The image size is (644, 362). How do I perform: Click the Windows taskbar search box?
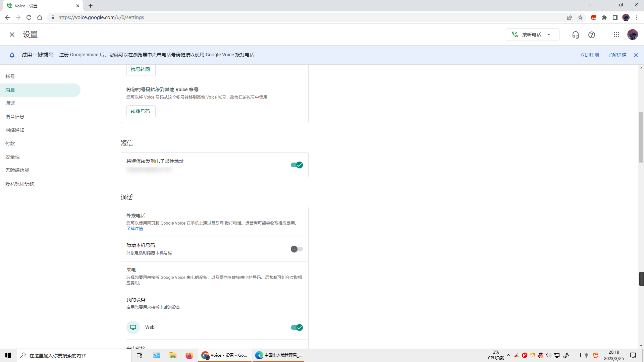74,355
